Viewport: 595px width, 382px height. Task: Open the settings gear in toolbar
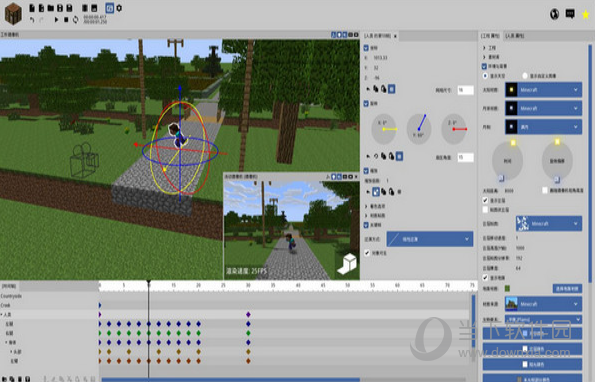point(119,8)
